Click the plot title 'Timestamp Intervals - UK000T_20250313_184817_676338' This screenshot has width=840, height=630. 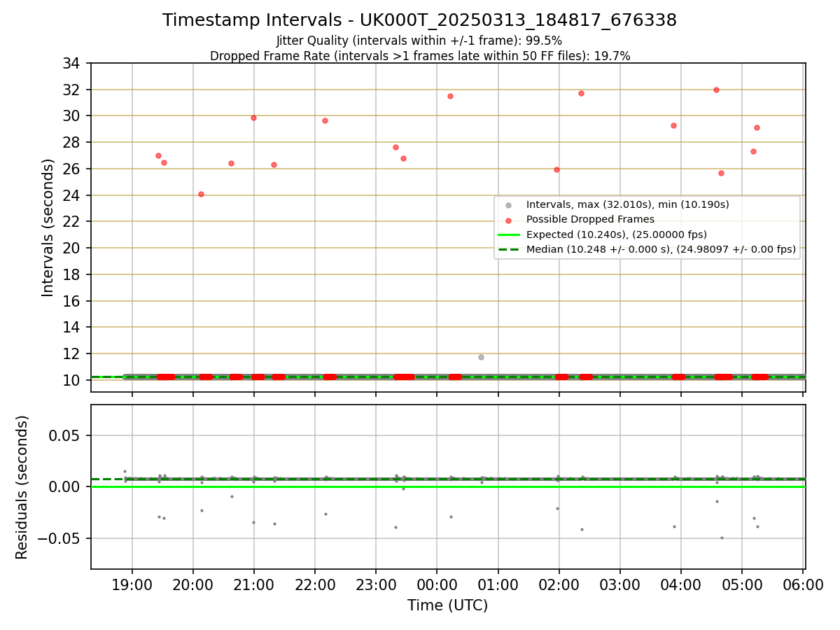tap(419, 20)
